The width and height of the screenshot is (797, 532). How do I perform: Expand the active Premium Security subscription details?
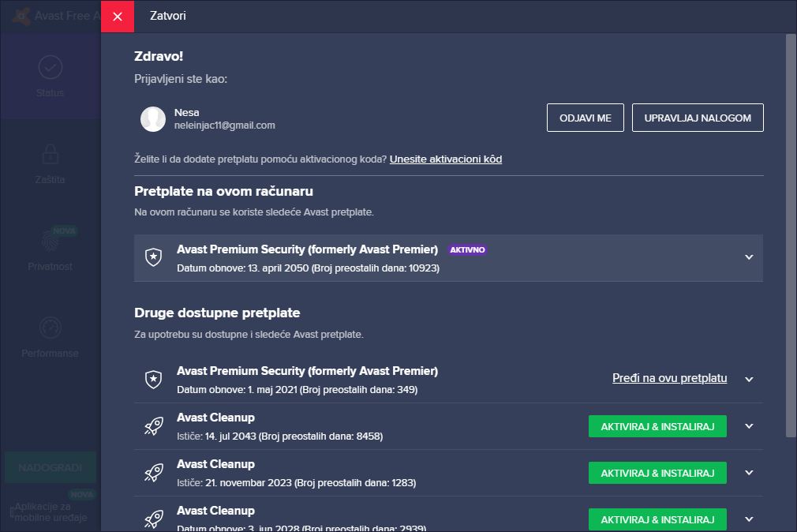[x=749, y=257]
